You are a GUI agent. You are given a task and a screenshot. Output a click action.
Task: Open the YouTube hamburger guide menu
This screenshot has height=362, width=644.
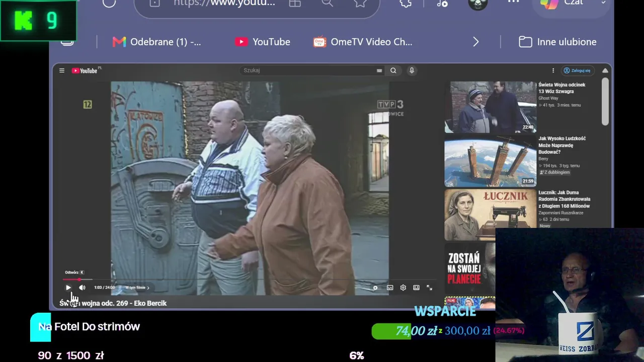click(62, 70)
